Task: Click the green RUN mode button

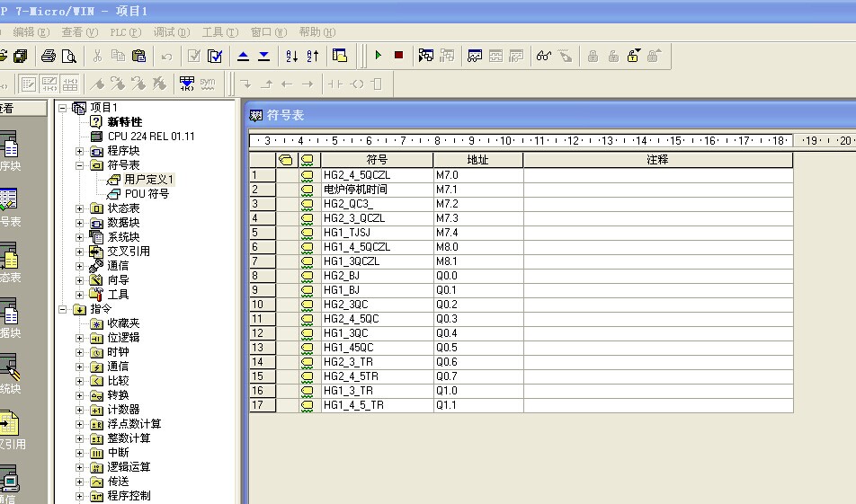Action: [x=379, y=56]
